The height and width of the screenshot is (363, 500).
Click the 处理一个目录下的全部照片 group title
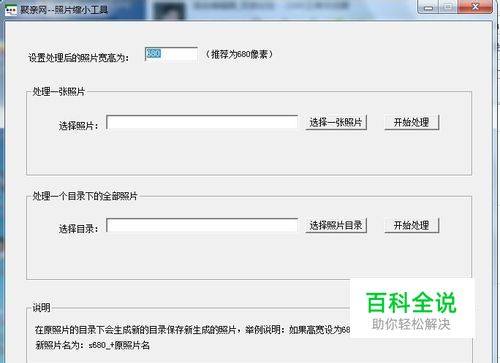(x=85, y=196)
